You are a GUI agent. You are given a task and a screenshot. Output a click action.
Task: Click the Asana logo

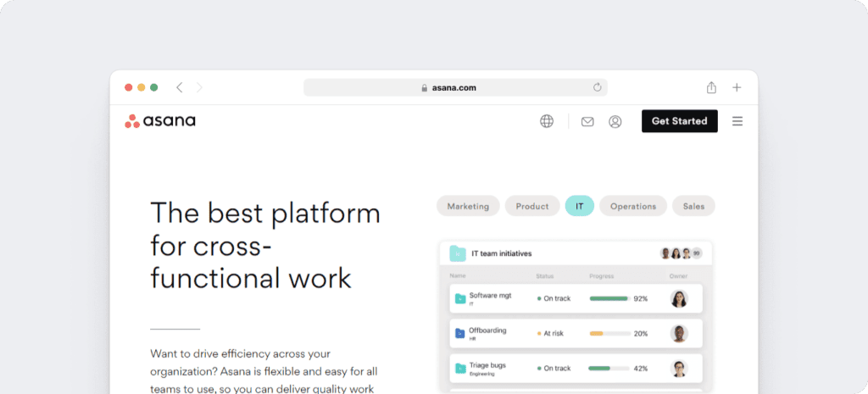pyautogui.click(x=160, y=120)
